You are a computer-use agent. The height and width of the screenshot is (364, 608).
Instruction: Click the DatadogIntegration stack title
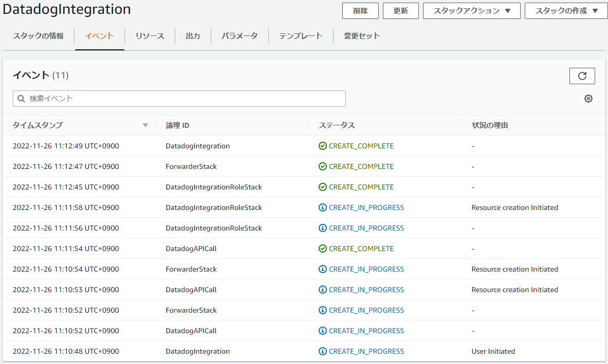[67, 9]
